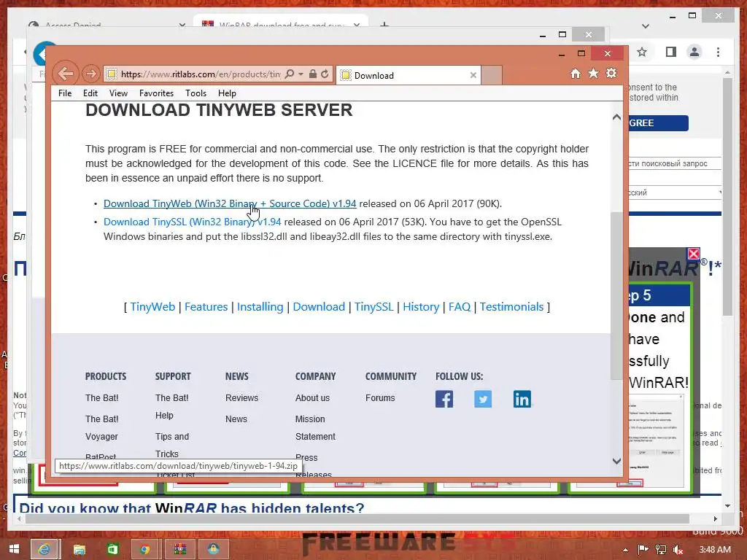The height and width of the screenshot is (560, 747).
Task: Open IE Favorites star icon
Action: 593,74
